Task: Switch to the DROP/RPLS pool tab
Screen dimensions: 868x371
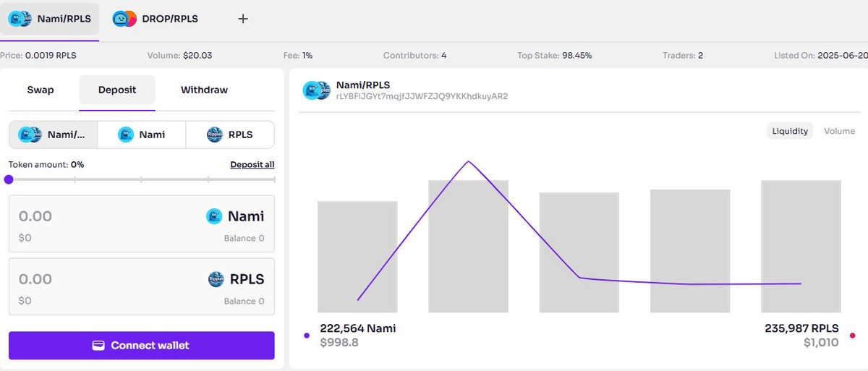Action: [155, 19]
